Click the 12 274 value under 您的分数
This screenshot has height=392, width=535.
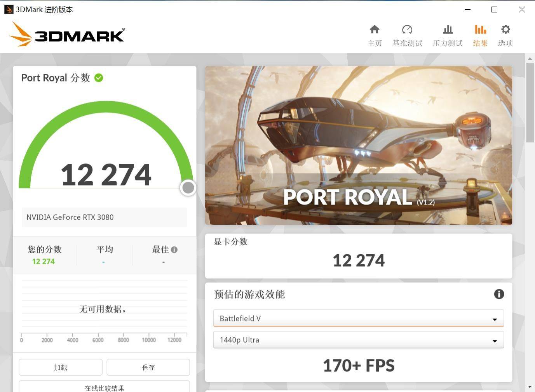[x=44, y=262]
